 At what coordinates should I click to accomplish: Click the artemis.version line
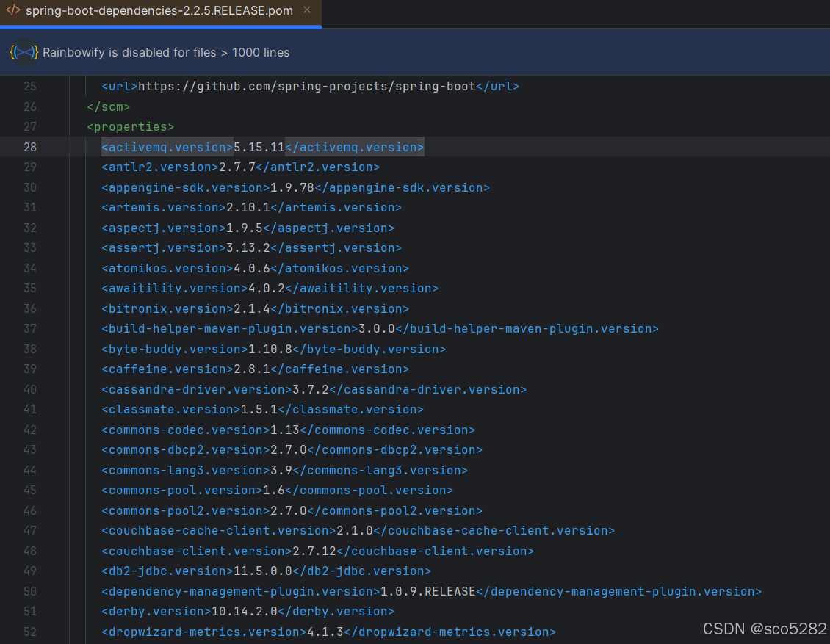[x=251, y=207]
